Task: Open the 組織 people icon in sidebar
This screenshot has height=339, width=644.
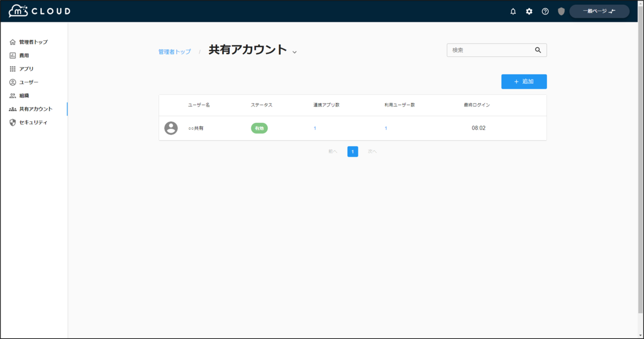Action: click(x=12, y=95)
